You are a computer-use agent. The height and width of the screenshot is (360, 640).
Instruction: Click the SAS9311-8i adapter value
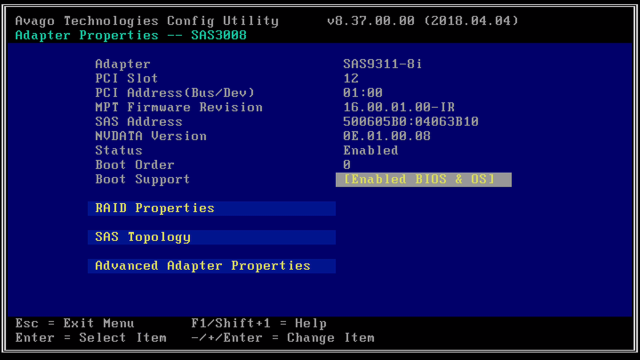click(382, 64)
